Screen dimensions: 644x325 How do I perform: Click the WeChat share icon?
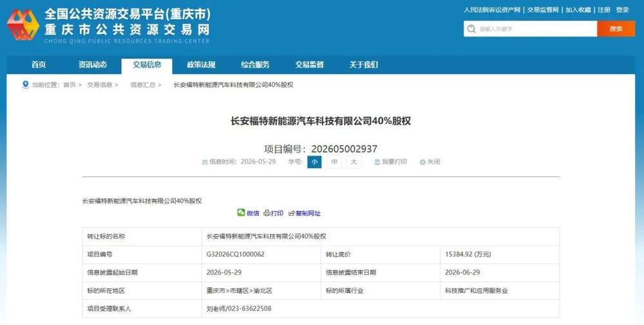pos(241,212)
